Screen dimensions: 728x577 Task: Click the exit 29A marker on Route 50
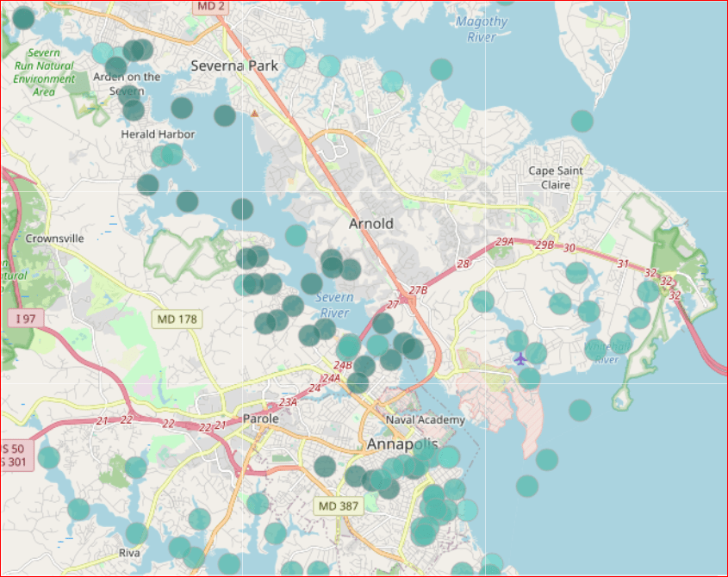pos(504,243)
